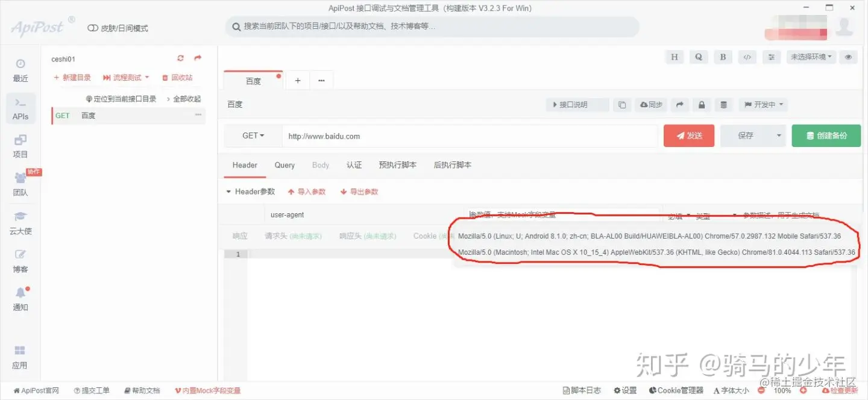Open the 保存 save dropdown arrow
The height and width of the screenshot is (400, 868).
pyautogui.click(x=779, y=136)
